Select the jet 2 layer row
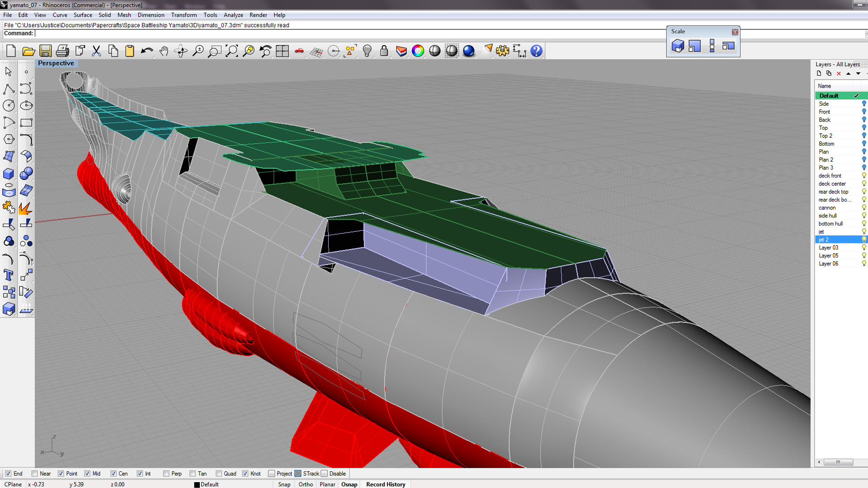Viewport: 868px width, 488px height. tap(841, 239)
